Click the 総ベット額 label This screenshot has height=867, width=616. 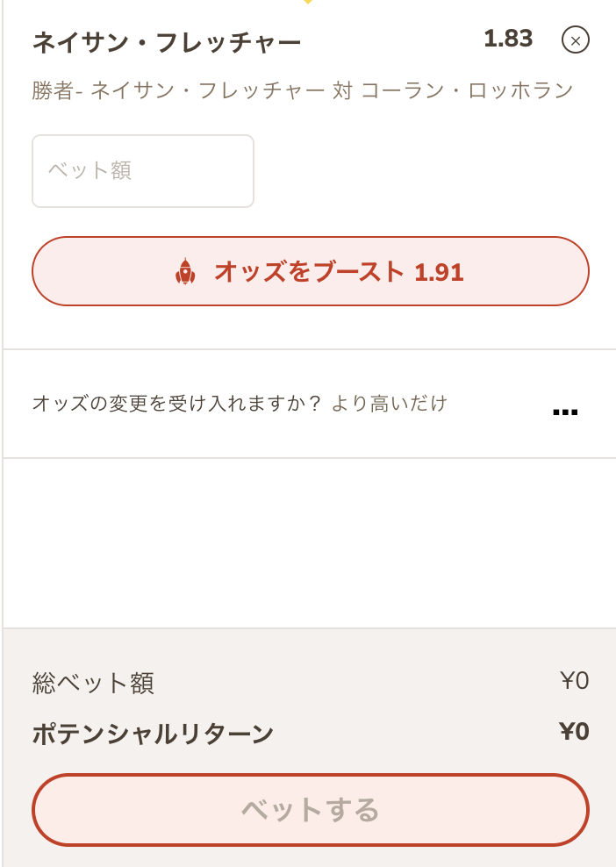(93, 683)
